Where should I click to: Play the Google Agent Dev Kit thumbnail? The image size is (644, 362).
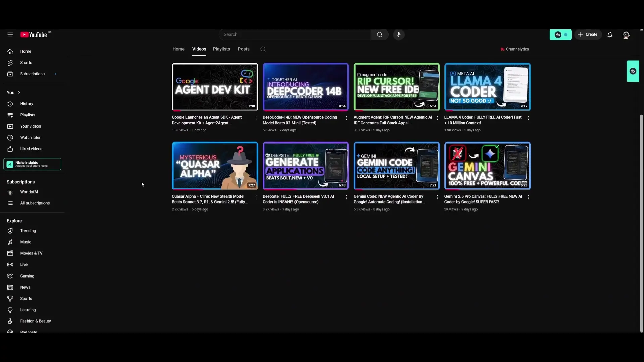point(215,87)
